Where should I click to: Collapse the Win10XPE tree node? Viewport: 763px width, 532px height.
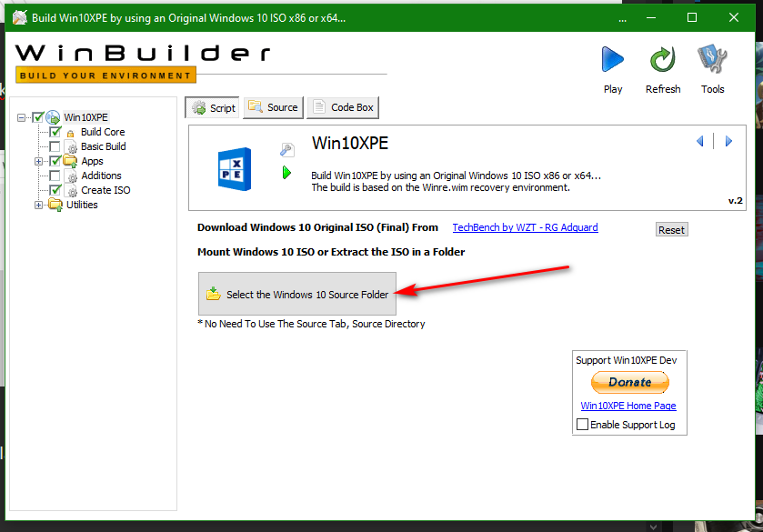(21, 118)
